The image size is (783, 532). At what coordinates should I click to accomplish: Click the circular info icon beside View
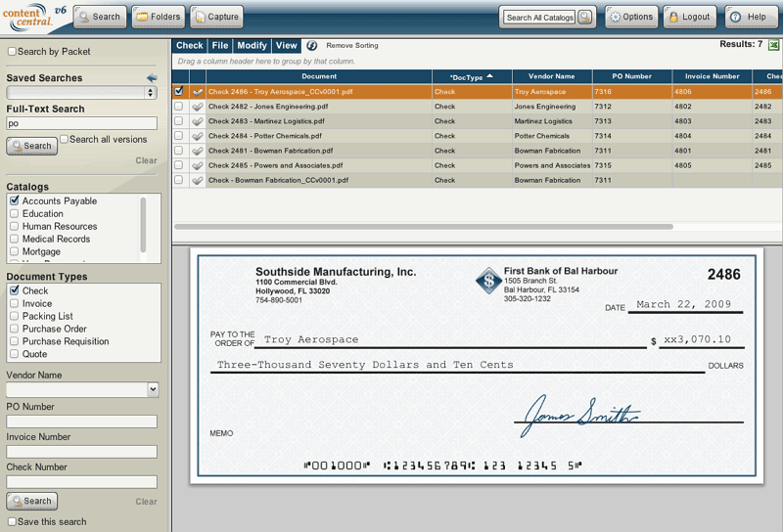[312, 45]
